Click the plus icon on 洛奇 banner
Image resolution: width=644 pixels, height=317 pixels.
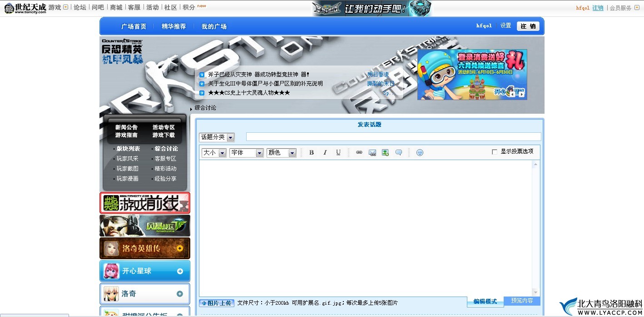[x=180, y=294]
